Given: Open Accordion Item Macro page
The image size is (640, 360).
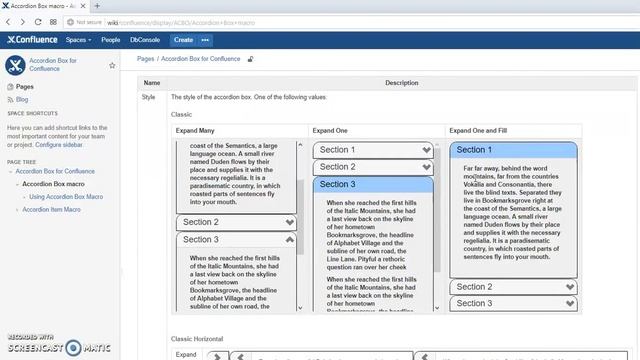Looking at the screenshot, I should [x=51, y=209].
